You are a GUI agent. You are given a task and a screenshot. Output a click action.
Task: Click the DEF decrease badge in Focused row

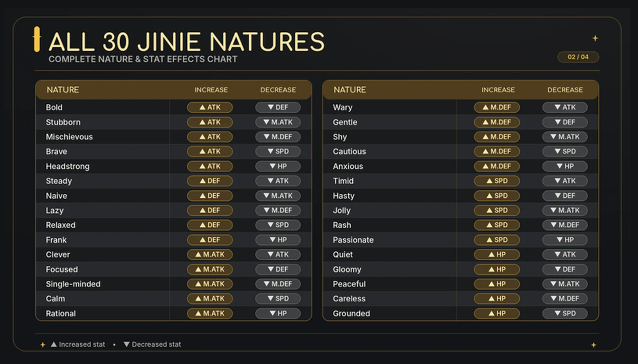[278, 269]
